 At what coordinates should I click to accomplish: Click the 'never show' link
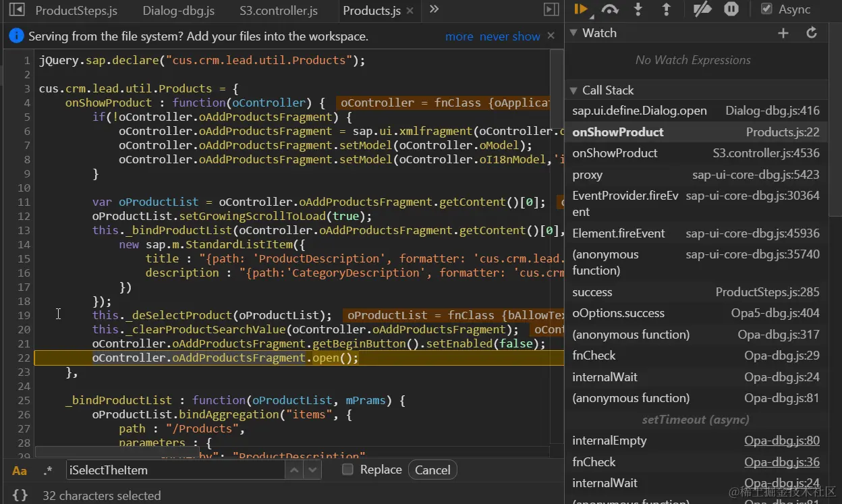point(510,36)
